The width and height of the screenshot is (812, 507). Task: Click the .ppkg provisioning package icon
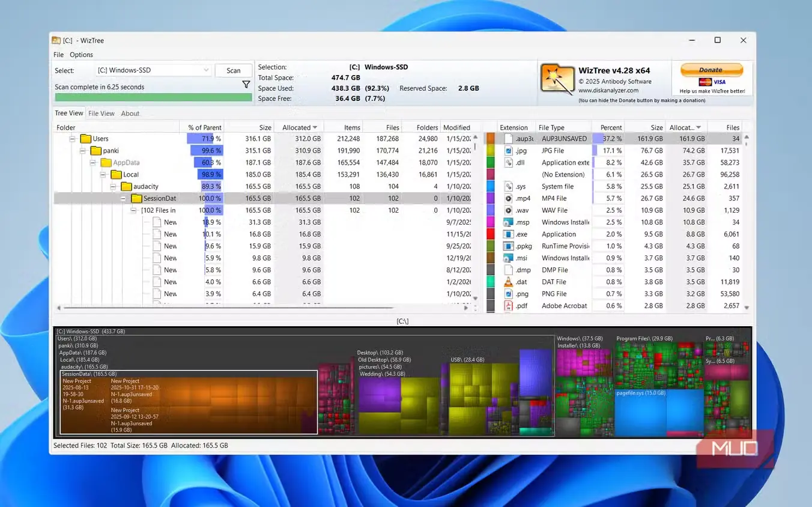tap(509, 246)
